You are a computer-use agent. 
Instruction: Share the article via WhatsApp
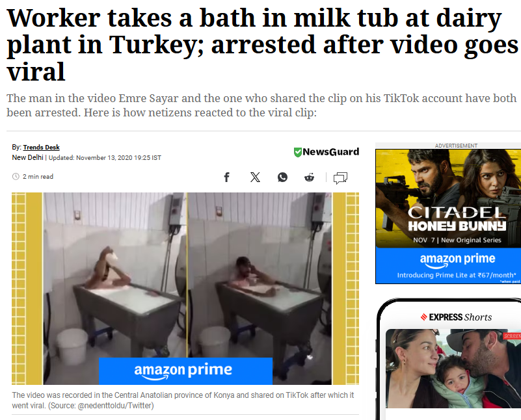(282, 177)
